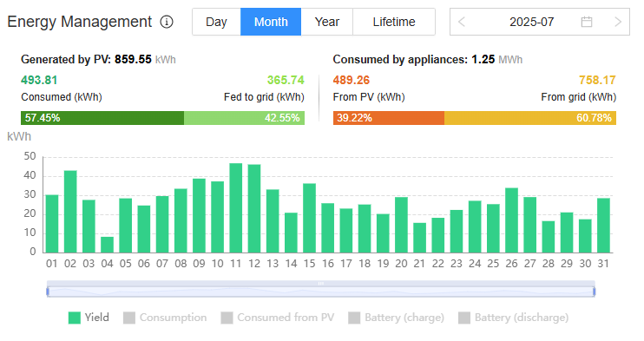Image resolution: width=644 pixels, height=341 pixels.
Task: Enable the Consumption legend series
Action: tap(165, 318)
